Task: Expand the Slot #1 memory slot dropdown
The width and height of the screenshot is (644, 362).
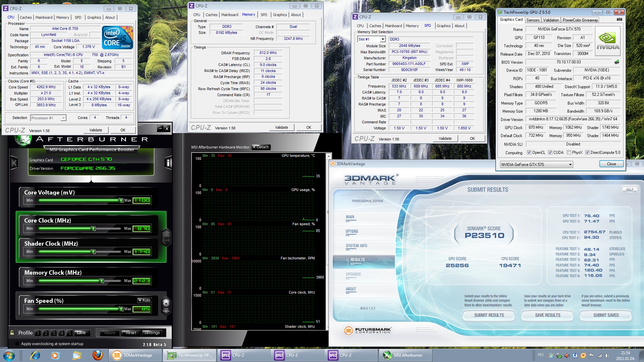Action: tap(383, 39)
